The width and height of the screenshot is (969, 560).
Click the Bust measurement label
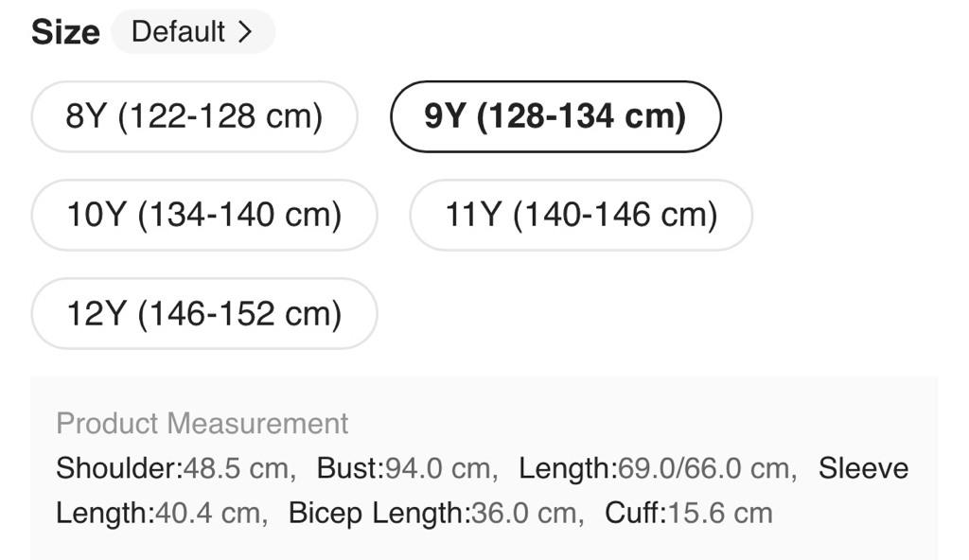click(x=349, y=468)
